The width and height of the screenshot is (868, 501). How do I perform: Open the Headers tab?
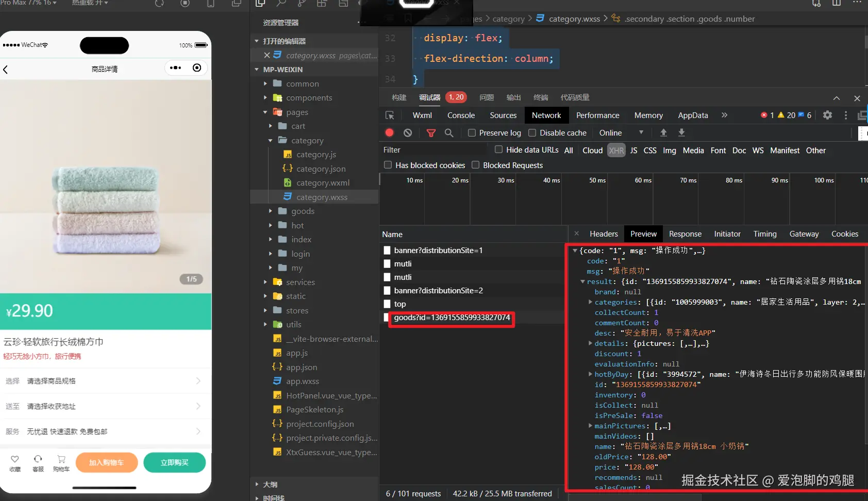click(604, 234)
